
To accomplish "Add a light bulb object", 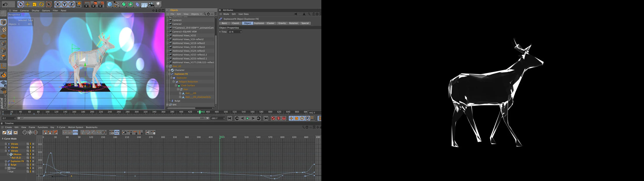I will (x=158, y=4).
